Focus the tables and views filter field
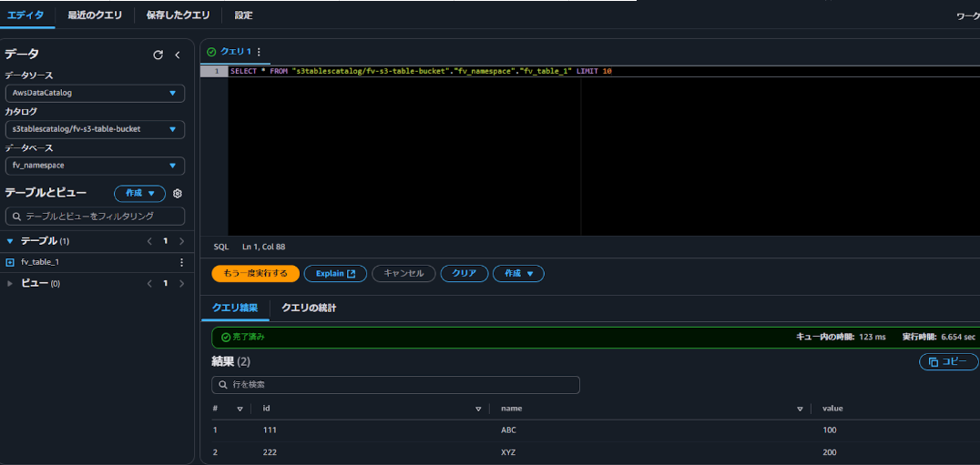This screenshot has height=465, width=980. coord(95,216)
